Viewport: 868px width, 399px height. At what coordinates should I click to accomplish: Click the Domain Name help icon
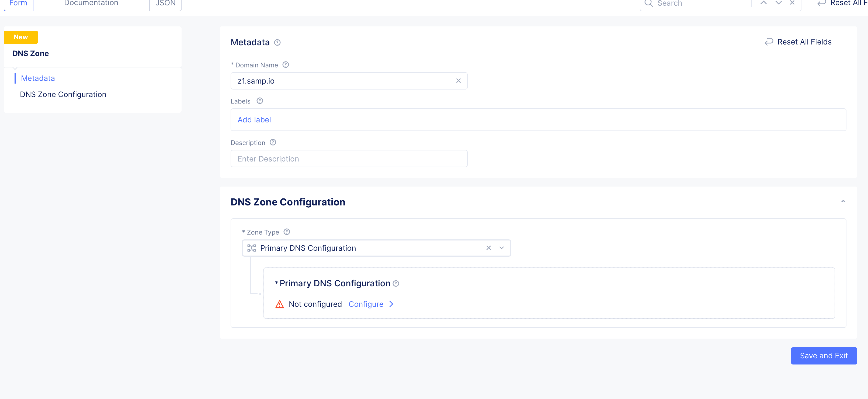[x=285, y=65]
